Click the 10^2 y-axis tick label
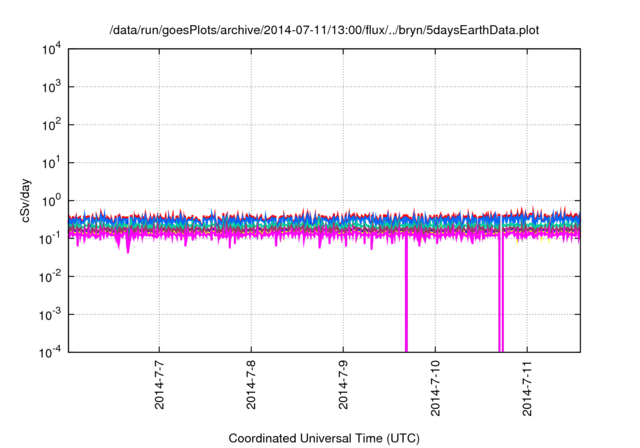 [x=51, y=125]
